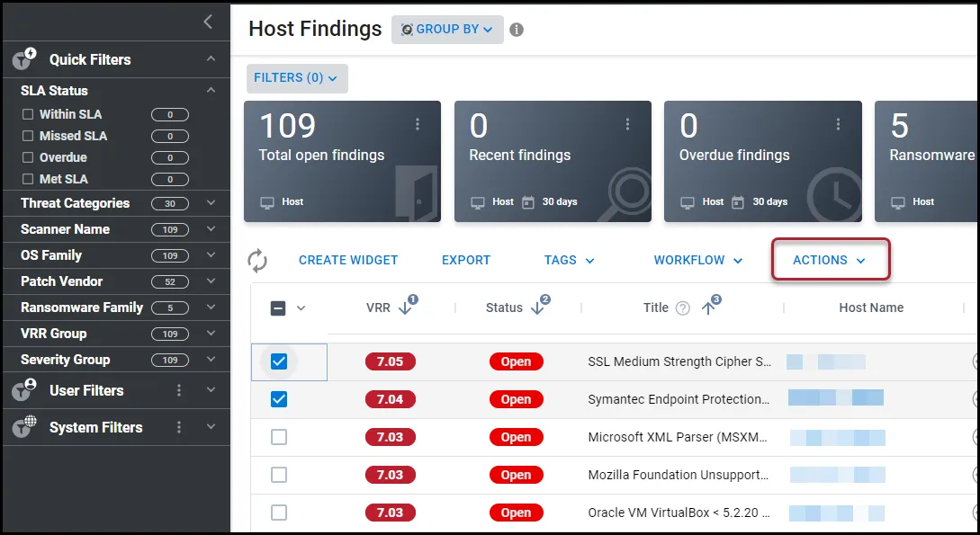Open User Filters three-dot menu

click(x=179, y=390)
